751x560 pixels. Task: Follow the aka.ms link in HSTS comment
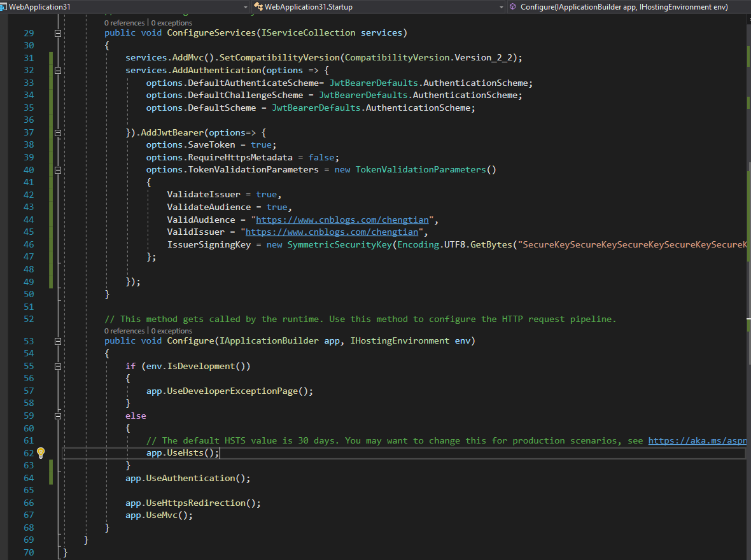tap(698, 441)
